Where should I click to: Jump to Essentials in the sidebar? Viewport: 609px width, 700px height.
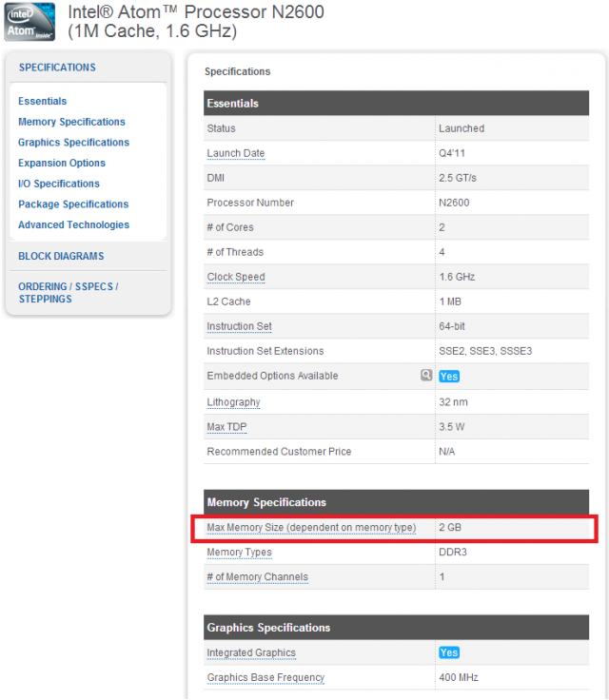tap(43, 102)
